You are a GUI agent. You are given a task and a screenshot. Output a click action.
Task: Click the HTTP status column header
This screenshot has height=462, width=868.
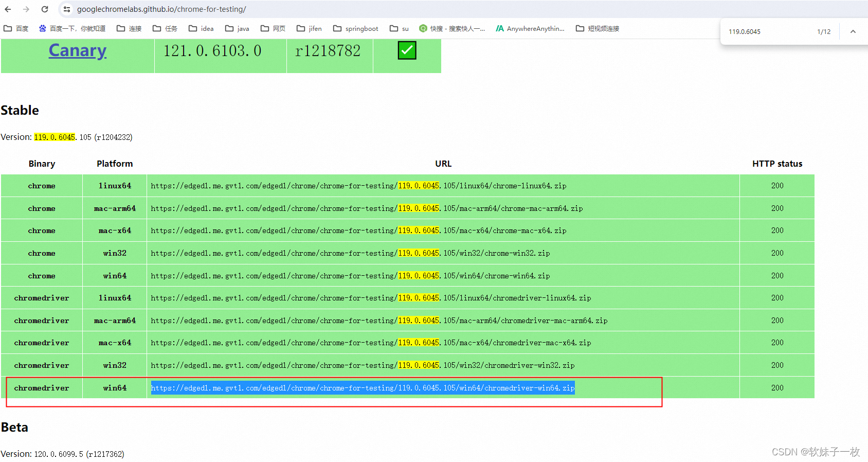coord(777,164)
